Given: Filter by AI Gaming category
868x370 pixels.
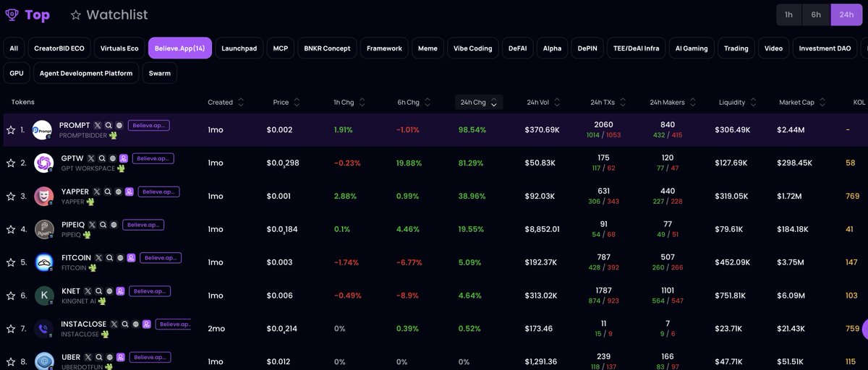Looking at the screenshot, I should pos(692,48).
